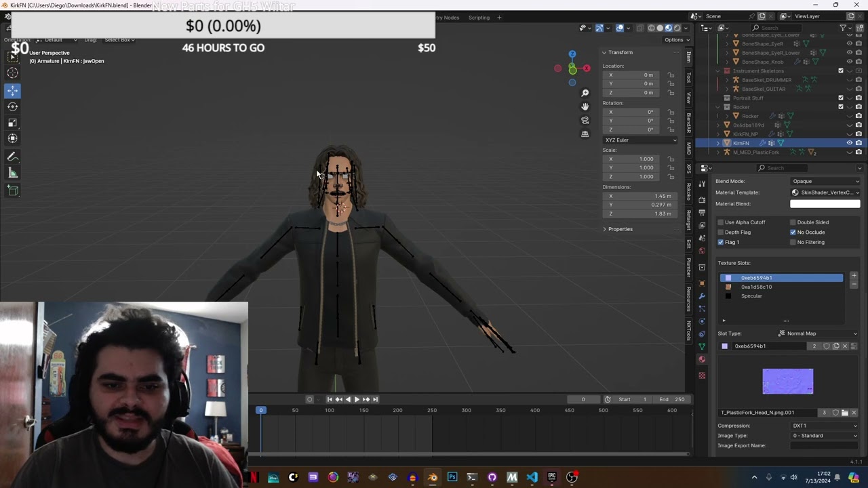Viewport: 868px width, 488px height.
Task: Click the Material Blend white color swatch
Action: pos(825,204)
